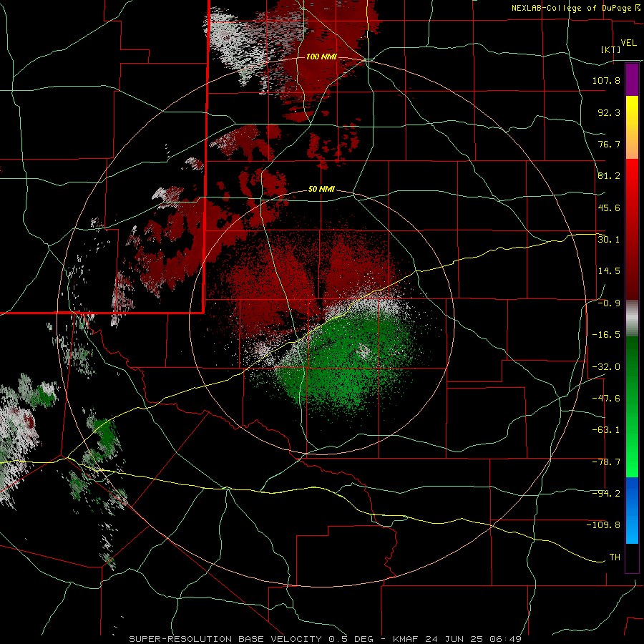Click the KMAF radar site identifier
Image resolution: width=644 pixels, height=644 pixels.
406,639
